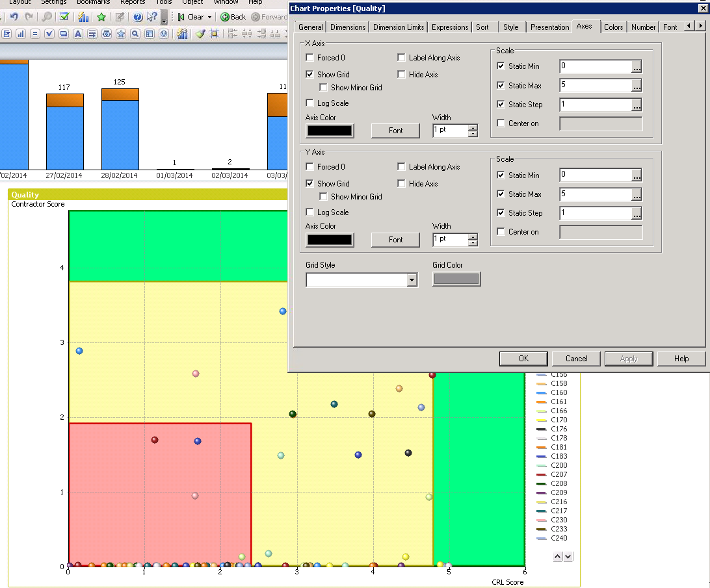Click the Y Axis Static Max input field
The width and height of the screenshot is (710, 588).
[x=595, y=194]
